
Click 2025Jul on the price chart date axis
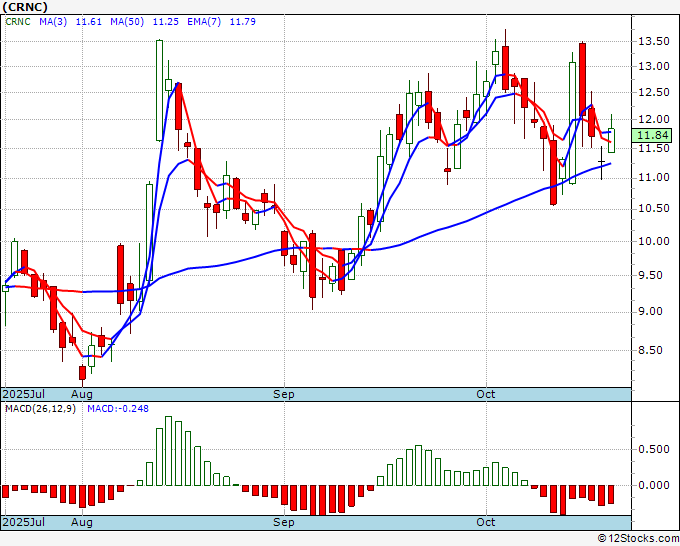[x=23, y=394]
